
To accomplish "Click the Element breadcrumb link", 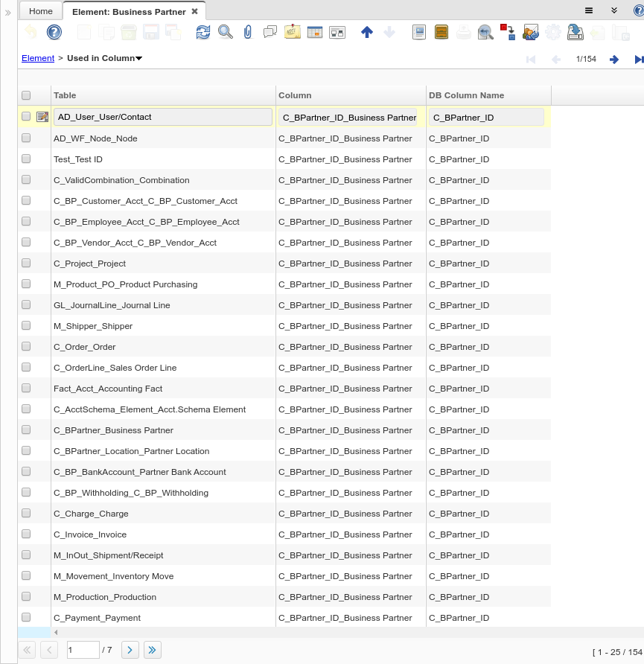I will click(x=38, y=58).
